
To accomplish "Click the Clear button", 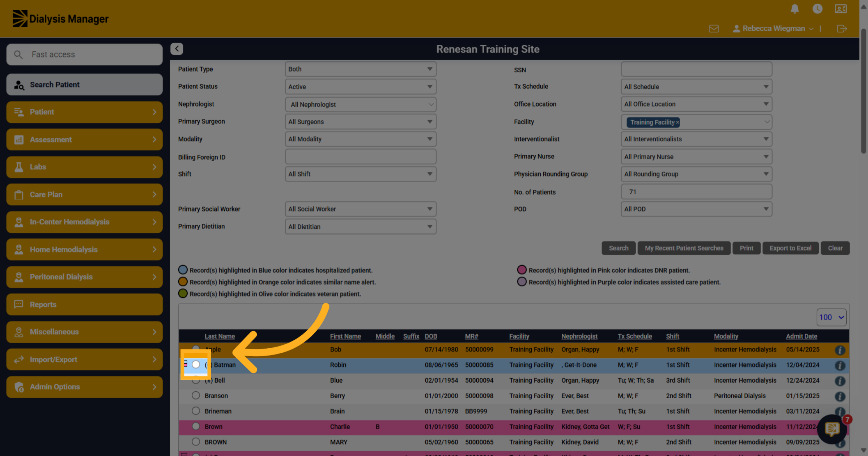I will pos(835,248).
